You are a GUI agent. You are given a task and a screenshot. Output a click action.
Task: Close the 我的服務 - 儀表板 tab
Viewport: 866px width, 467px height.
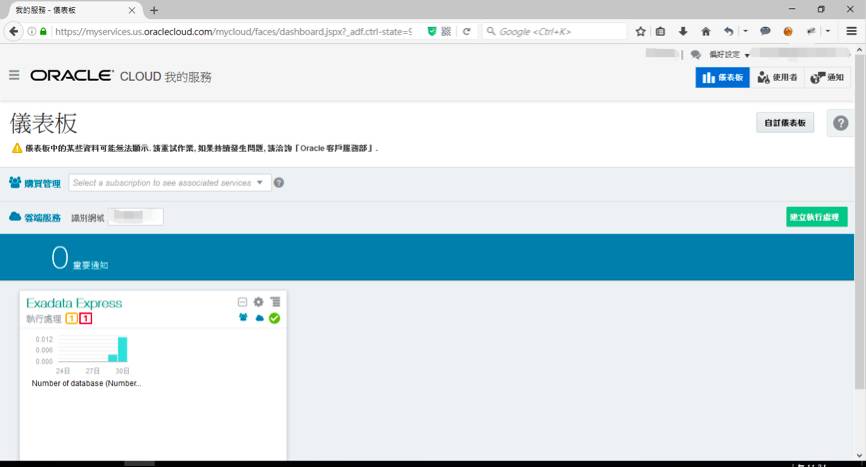pyautogui.click(x=131, y=10)
